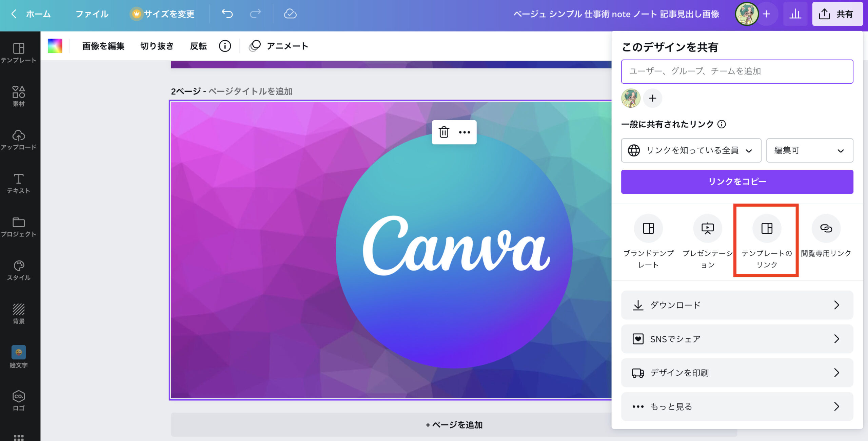868x441 pixels.
Task: Click the user avatar in header
Action: coord(747,14)
